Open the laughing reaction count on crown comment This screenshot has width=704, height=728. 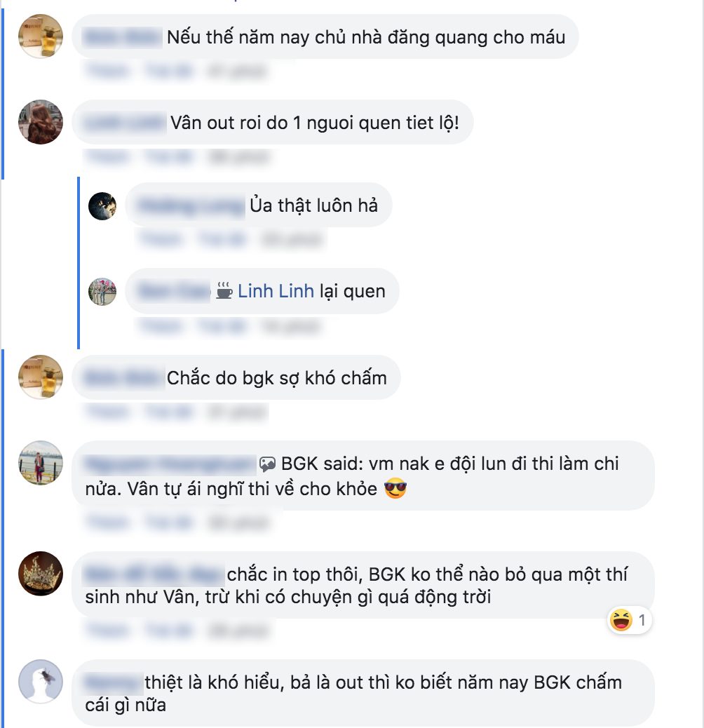pyautogui.click(x=629, y=620)
